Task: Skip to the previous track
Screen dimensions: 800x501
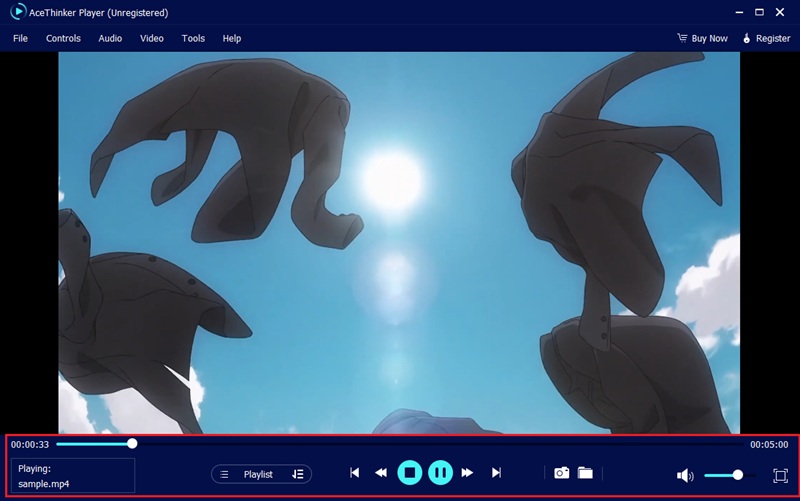Action: [355, 473]
